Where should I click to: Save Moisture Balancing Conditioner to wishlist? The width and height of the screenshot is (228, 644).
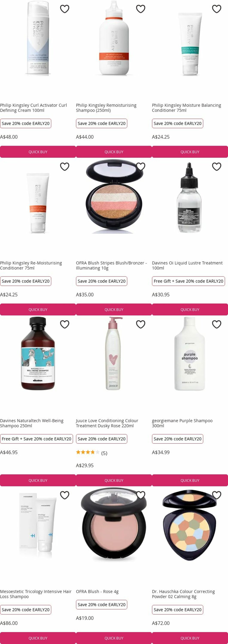(216, 9)
